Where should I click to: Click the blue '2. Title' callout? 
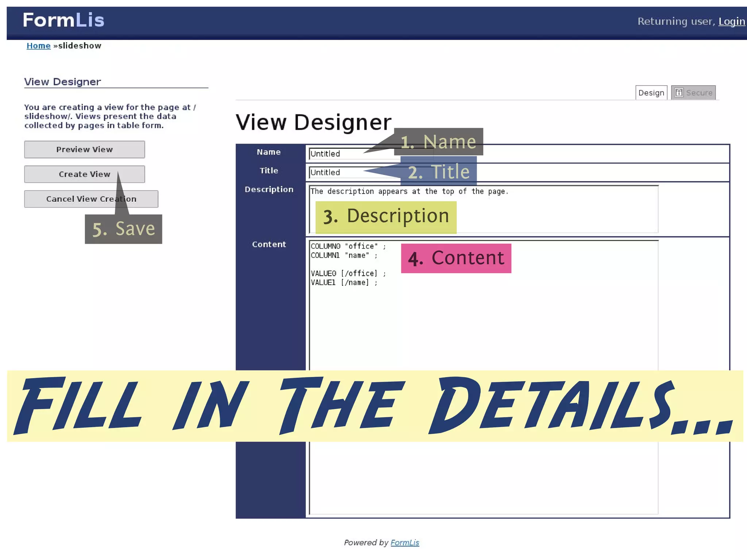pyautogui.click(x=438, y=171)
